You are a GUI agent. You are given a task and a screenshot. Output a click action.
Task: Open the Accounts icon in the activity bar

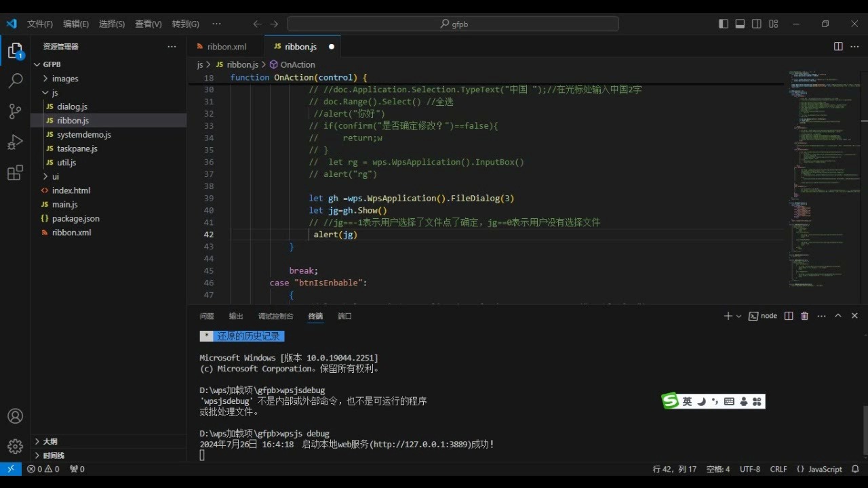coord(15,416)
